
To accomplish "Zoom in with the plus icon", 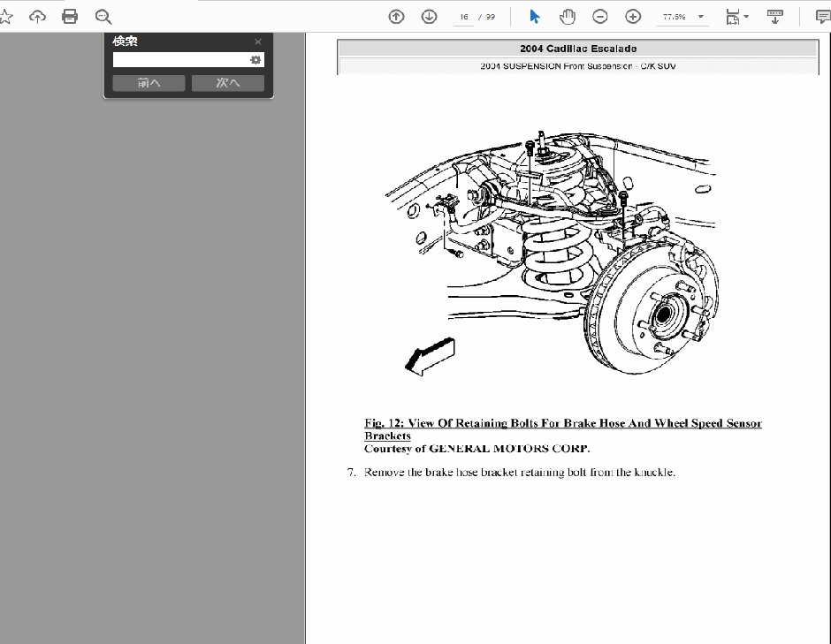I will (x=633, y=17).
